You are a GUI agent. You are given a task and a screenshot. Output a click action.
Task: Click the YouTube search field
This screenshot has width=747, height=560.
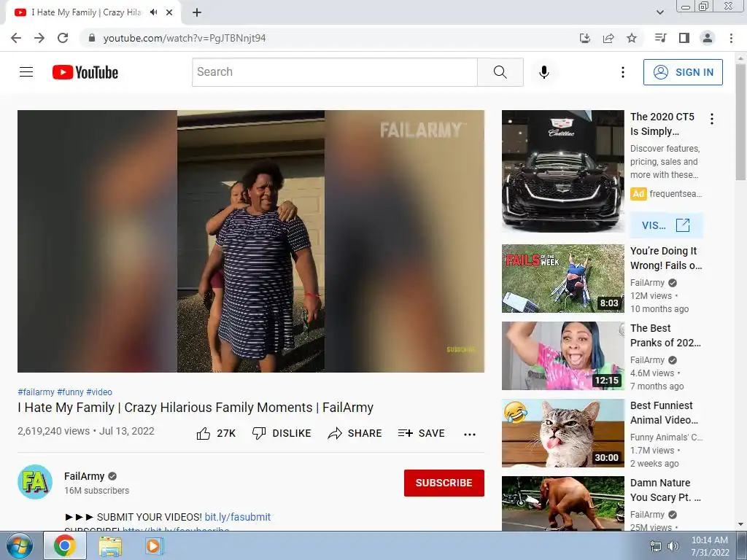click(x=334, y=72)
